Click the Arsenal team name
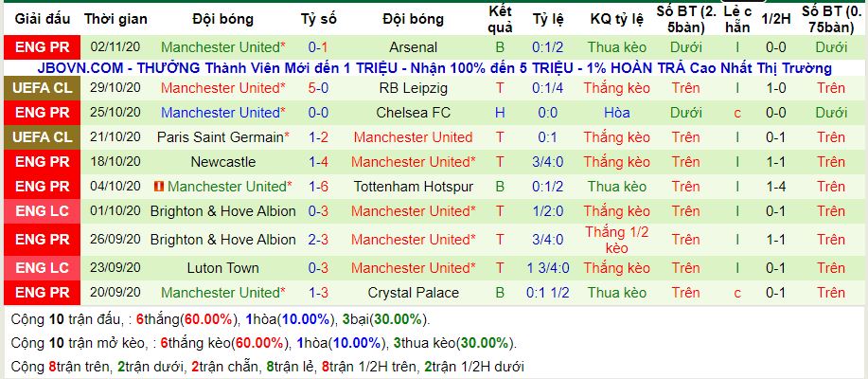Screen dimensions: 868x379 pos(414,46)
